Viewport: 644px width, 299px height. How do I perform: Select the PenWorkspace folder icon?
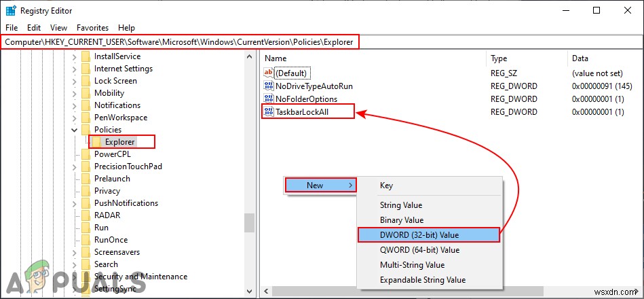click(x=86, y=118)
